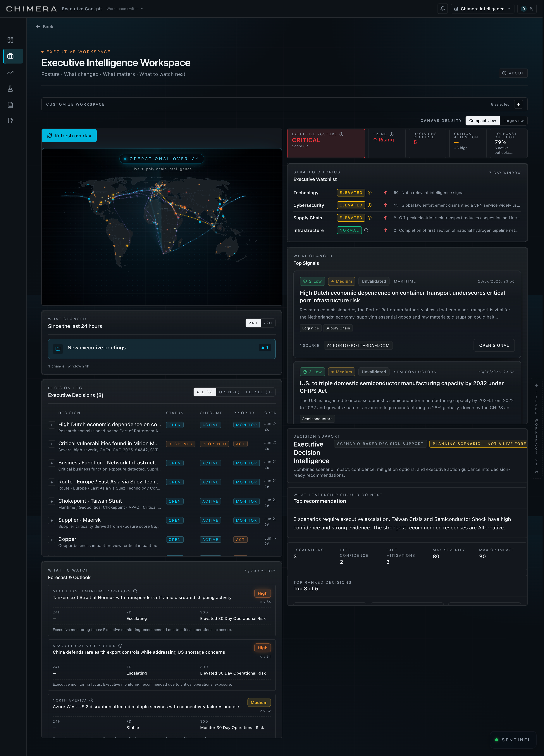Click the info icon in Infrastructure row
This screenshot has width=544, height=756.
[366, 230]
